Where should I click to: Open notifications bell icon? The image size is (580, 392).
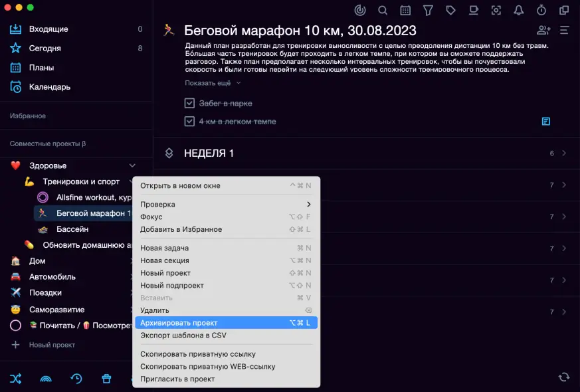[519, 10]
